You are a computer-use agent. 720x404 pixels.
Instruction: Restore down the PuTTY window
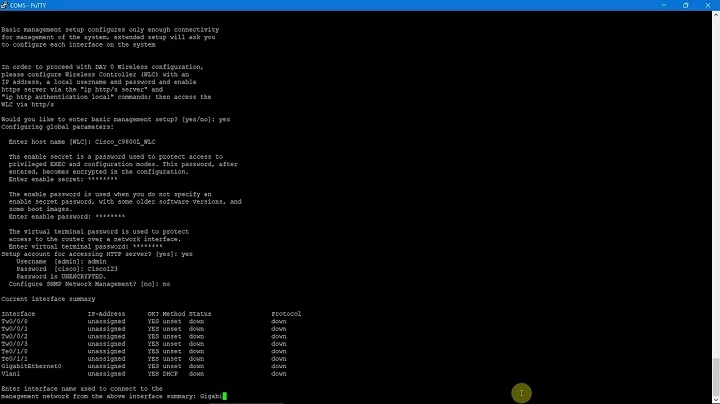point(686,5)
